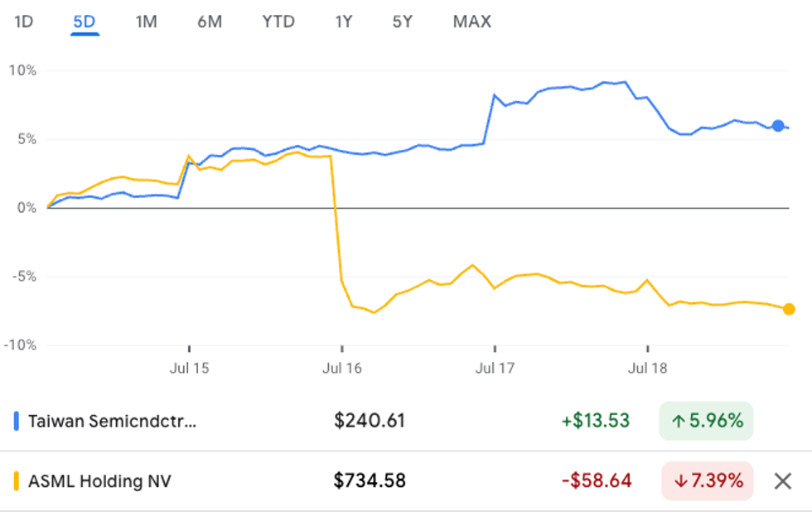Click the red 7.39% change badge

[707, 480]
